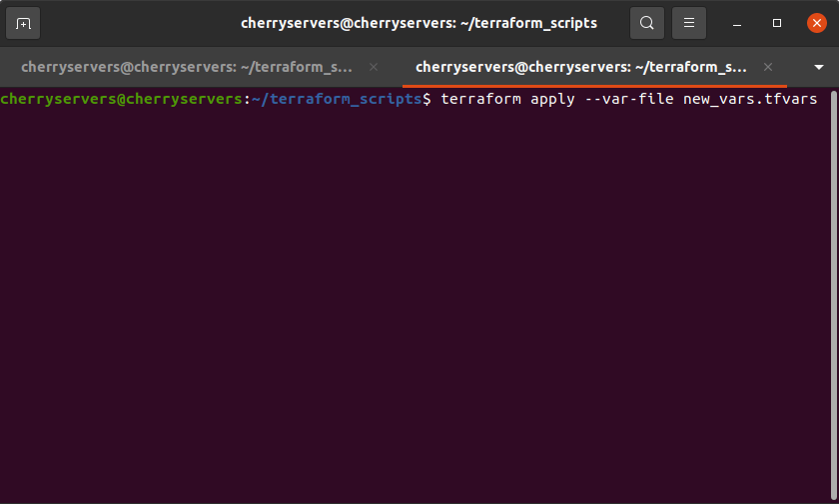The height and width of the screenshot is (504, 839).
Task: Close the active second terminal tab
Action: point(768,67)
